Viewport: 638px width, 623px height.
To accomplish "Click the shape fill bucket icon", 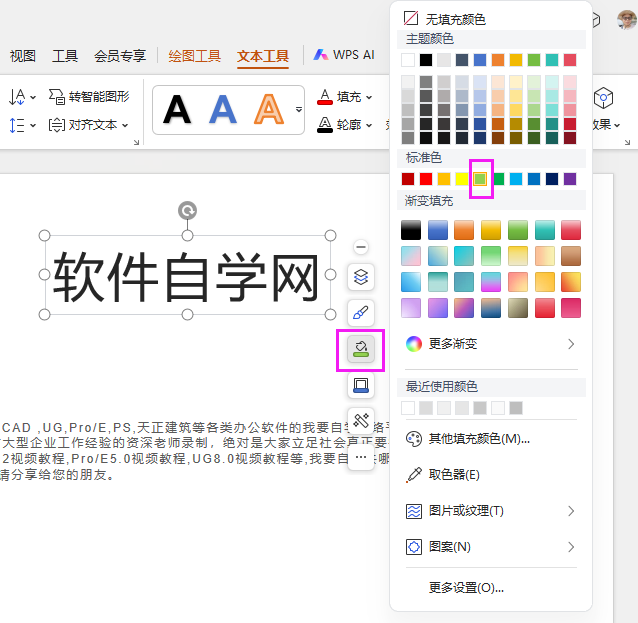I will click(x=361, y=350).
